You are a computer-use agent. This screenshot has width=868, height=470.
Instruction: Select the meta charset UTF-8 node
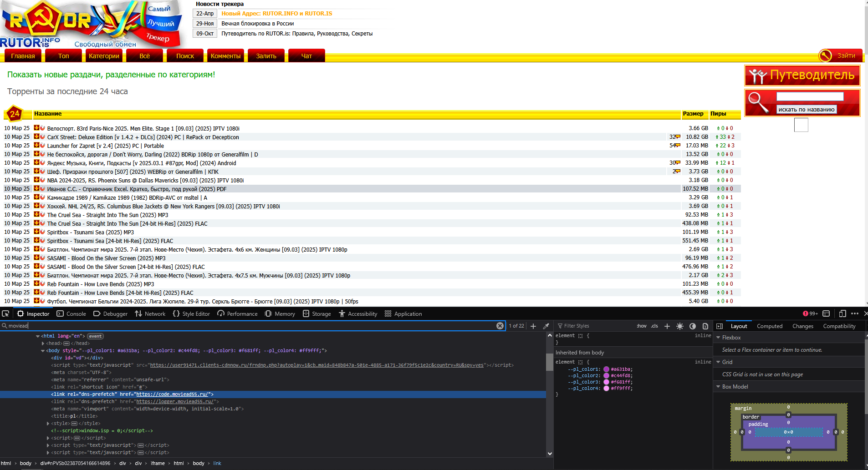click(x=81, y=373)
